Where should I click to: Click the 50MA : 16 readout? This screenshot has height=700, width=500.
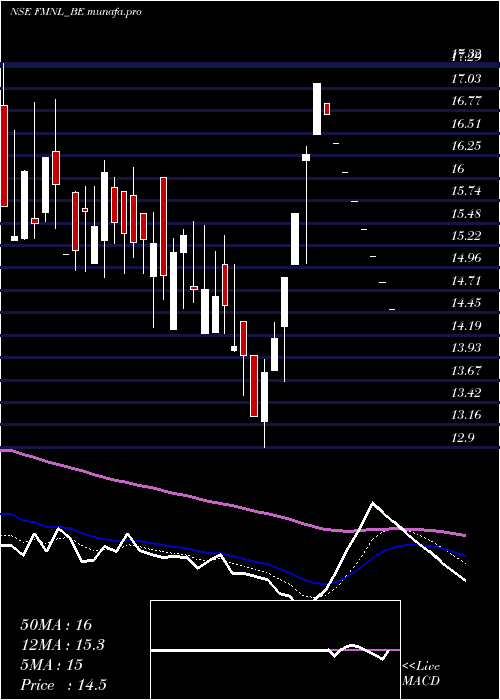pos(56,625)
